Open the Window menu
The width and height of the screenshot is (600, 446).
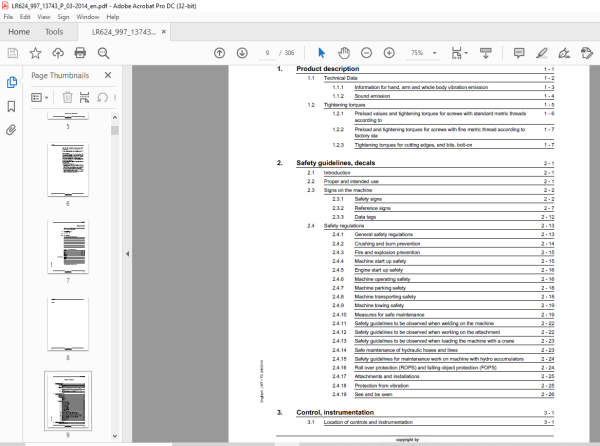click(x=88, y=17)
